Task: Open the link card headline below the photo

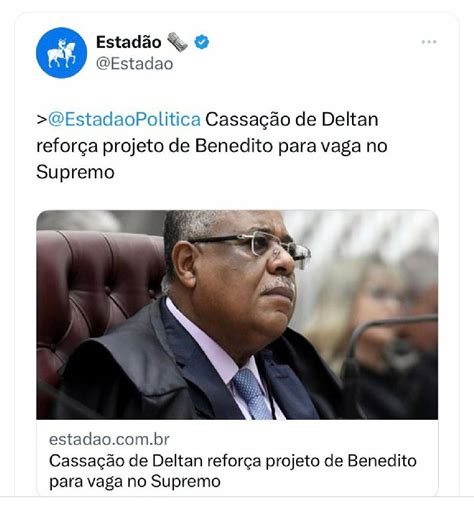Action: click(x=233, y=471)
